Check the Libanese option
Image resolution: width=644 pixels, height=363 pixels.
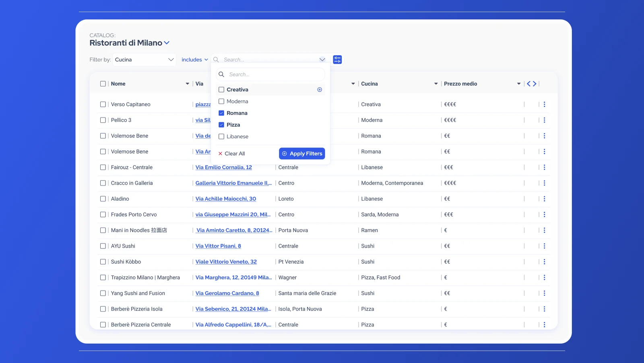(x=221, y=137)
